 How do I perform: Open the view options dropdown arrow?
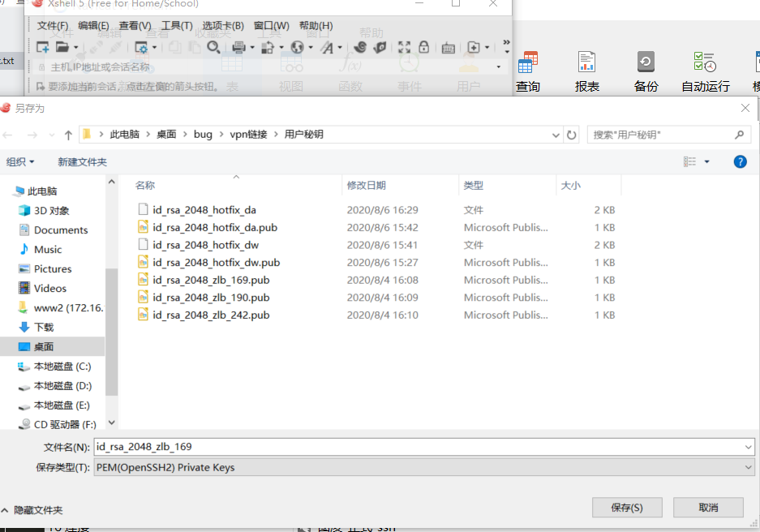click(706, 162)
